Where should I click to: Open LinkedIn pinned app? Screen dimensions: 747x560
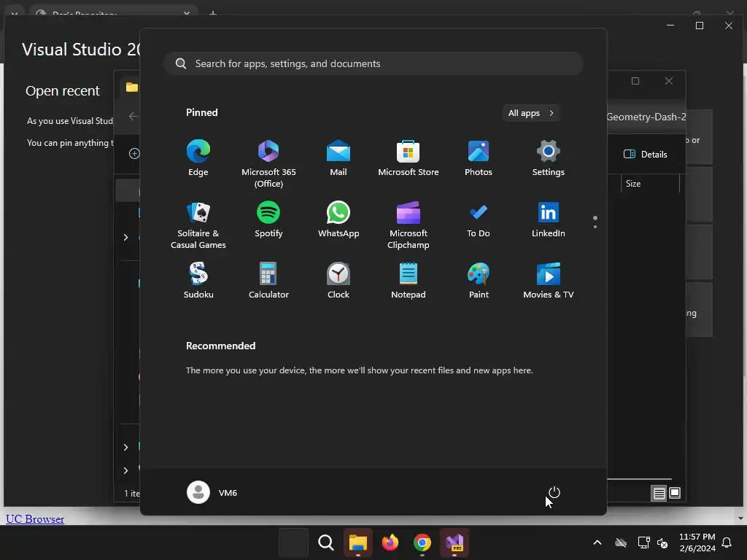549,219
